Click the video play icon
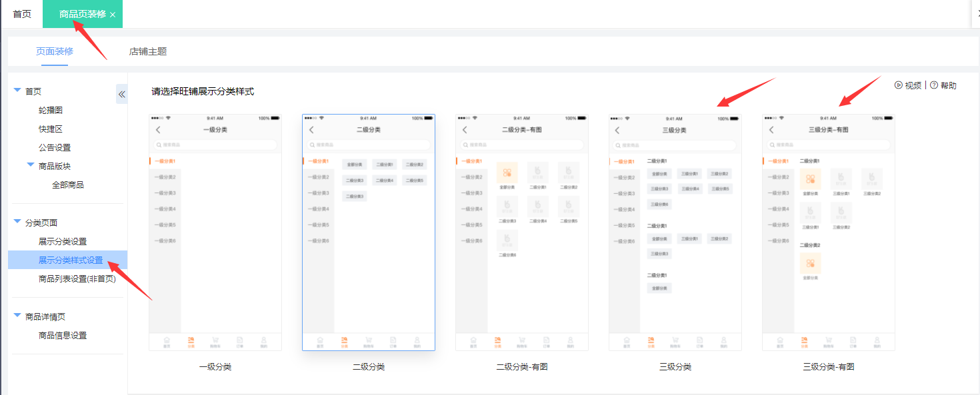Screen dimensions: 980x395 (899, 85)
